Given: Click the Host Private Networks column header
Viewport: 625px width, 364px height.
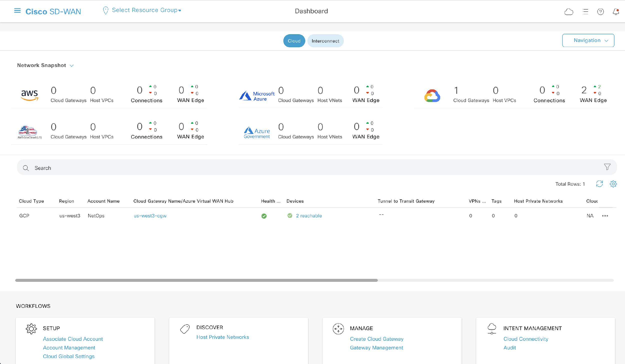Looking at the screenshot, I should pyautogui.click(x=538, y=201).
